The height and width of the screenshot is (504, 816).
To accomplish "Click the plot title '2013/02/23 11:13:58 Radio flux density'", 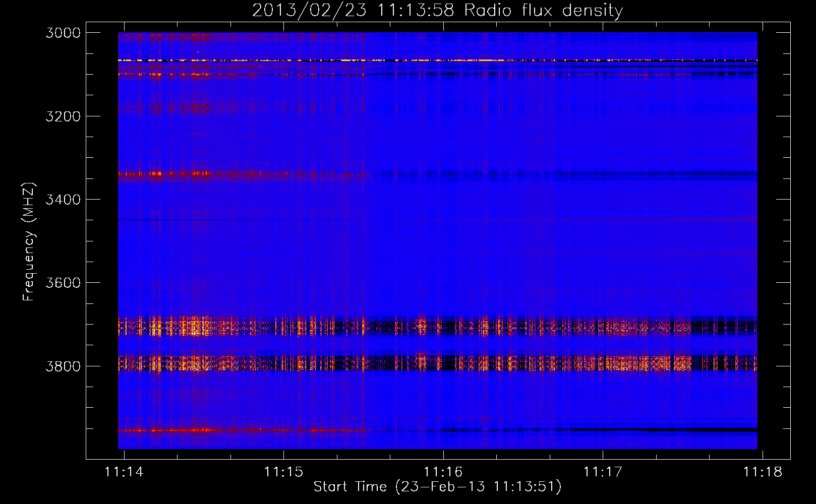I will tap(437, 10).
